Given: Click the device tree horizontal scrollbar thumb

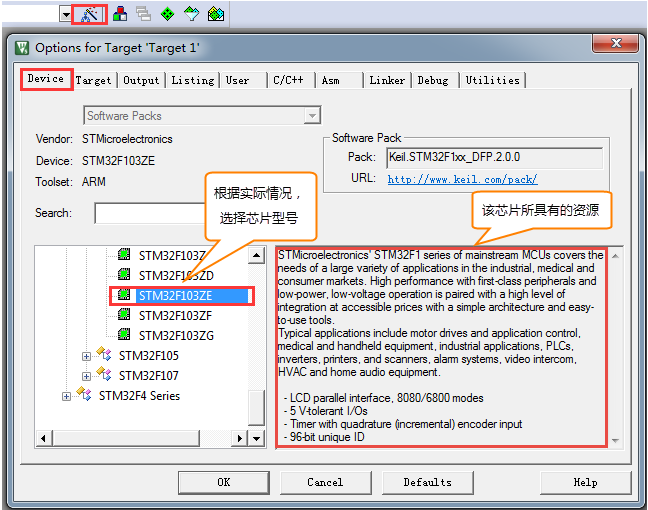Looking at the screenshot, I should point(126,438).
